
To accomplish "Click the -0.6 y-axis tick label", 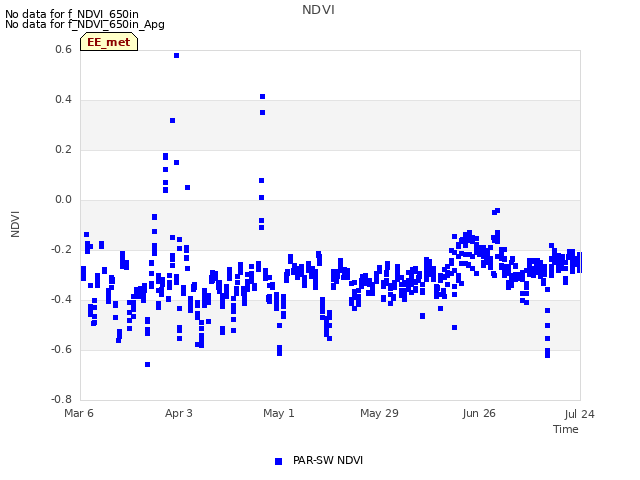I will pyautogui.click(x=61, y=349).
